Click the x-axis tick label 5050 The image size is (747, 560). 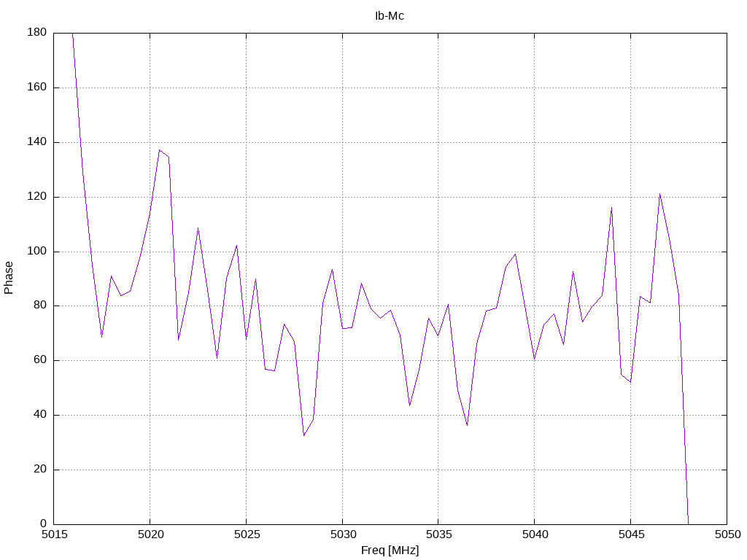(727, 534)
